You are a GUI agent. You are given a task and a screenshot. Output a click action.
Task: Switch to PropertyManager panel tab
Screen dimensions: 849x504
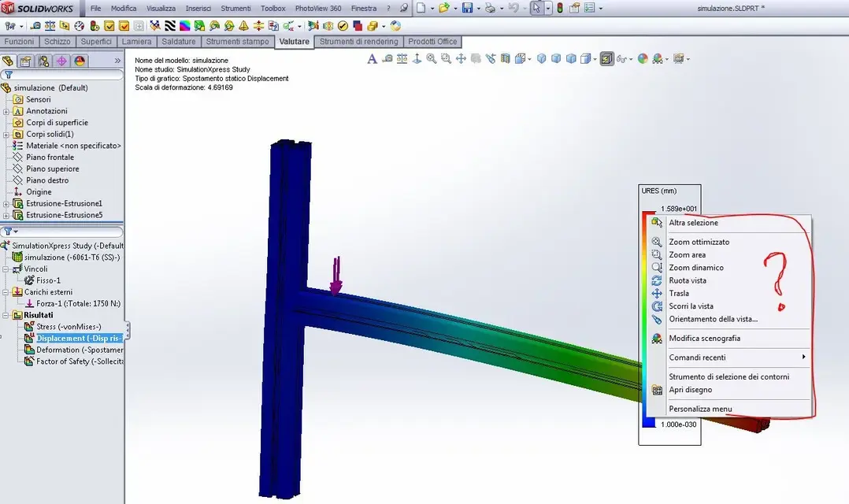tap(25, 61)
